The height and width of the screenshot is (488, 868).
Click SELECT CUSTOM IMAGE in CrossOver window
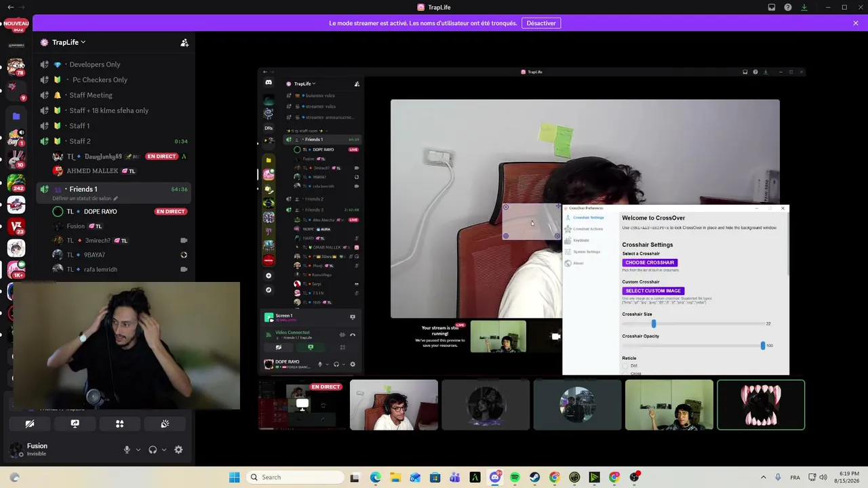[653, 291]
